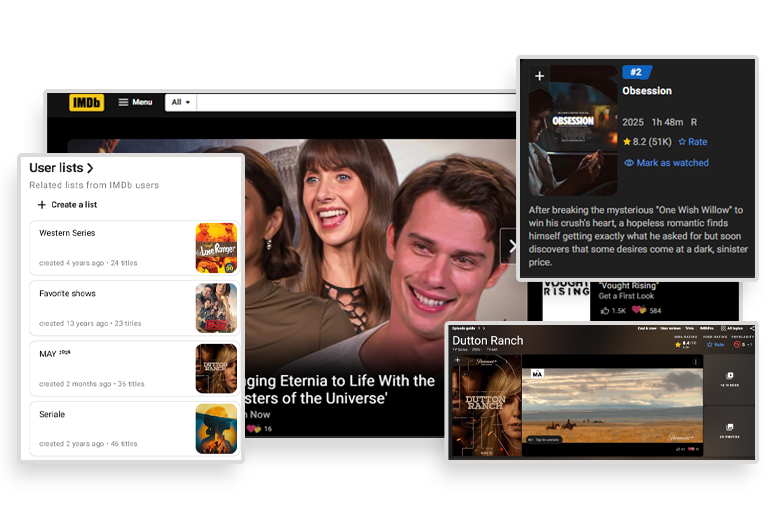Click the IMDb logo
Screen dimensions: 776x518
pos(87,102)
